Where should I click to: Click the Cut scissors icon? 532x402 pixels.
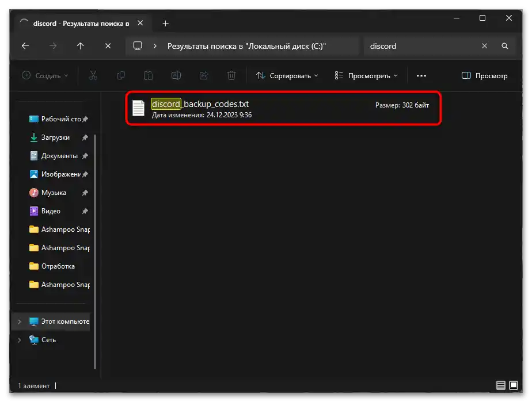(93, 75)
